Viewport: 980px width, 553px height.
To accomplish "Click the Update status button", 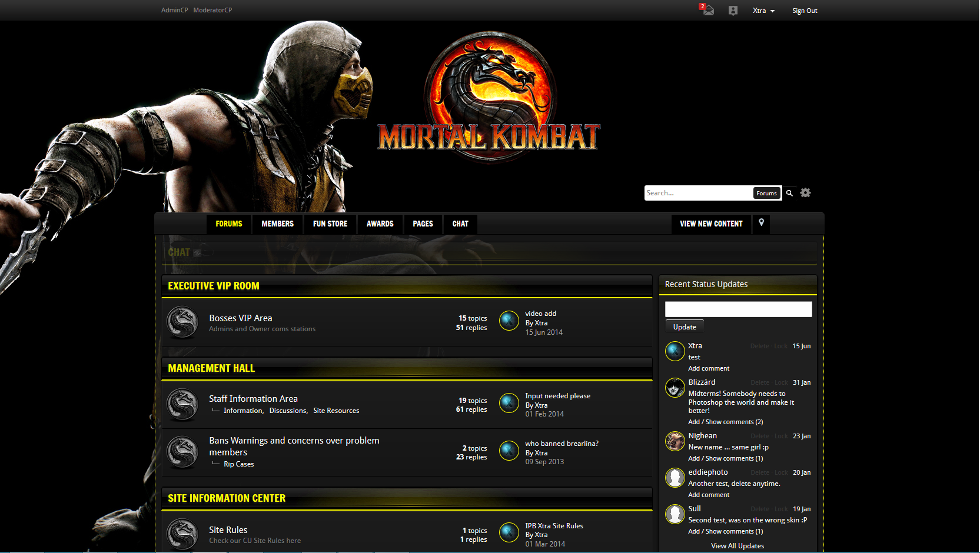I will 685,327.
